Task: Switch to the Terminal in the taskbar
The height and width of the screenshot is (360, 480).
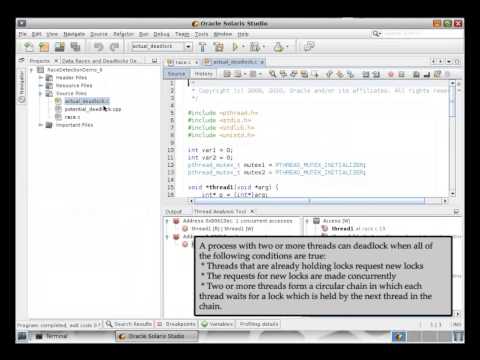Action: pyautogui.click(x=56, y=336)
